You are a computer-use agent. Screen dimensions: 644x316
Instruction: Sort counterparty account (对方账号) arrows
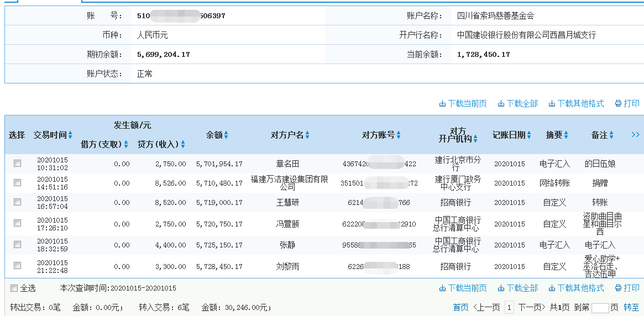pos(399,135)
